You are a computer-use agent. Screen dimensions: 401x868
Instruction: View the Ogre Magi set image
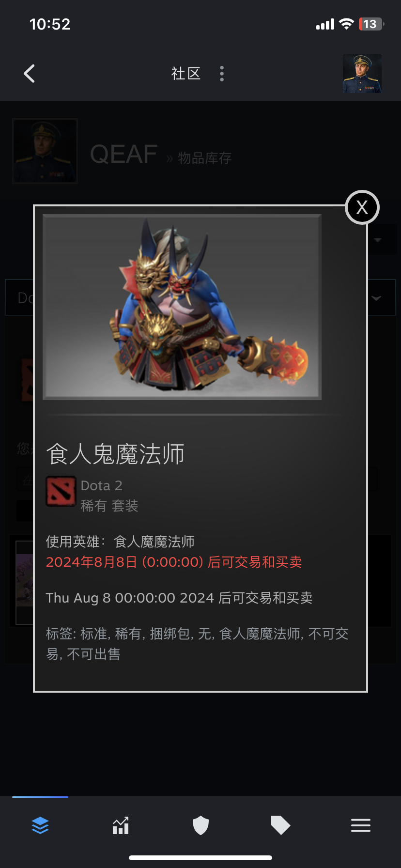[182, 307]
